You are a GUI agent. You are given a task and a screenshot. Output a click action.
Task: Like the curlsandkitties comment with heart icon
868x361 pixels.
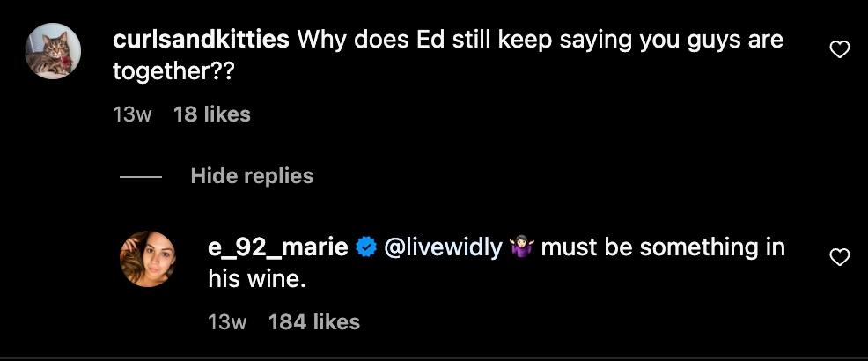tap(840, 51)
